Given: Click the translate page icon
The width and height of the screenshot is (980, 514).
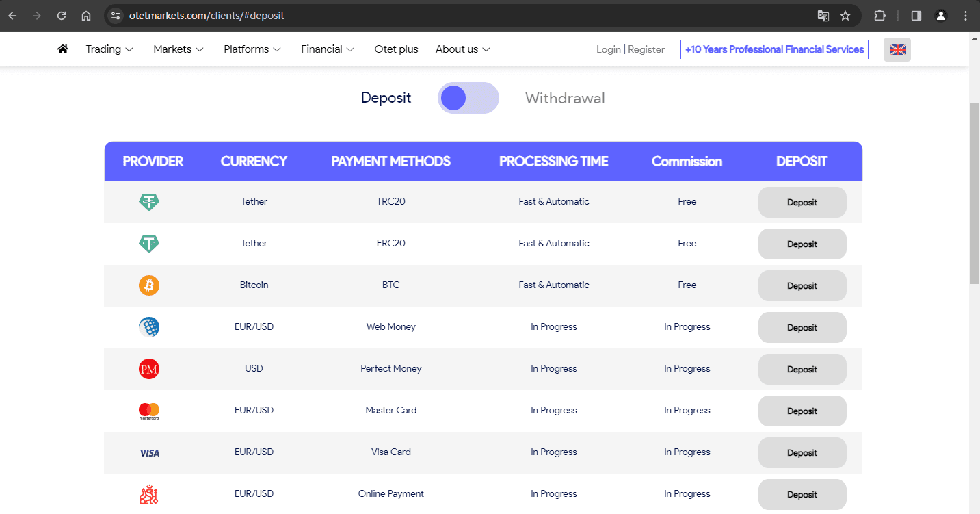Looking at the screenshot, I should (x=823, y=15).
